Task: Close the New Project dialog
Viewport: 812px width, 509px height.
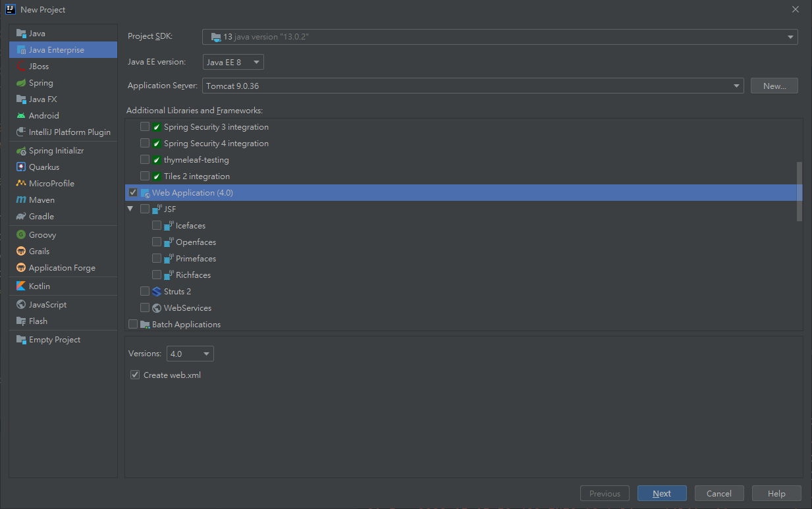Action: (796, 9)
